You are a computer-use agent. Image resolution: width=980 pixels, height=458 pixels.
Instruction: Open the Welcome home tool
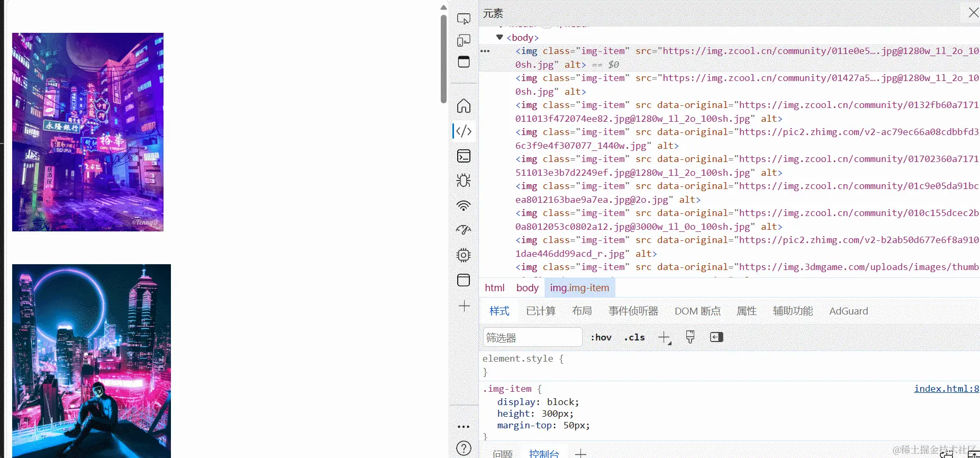[x=464, y=106]
